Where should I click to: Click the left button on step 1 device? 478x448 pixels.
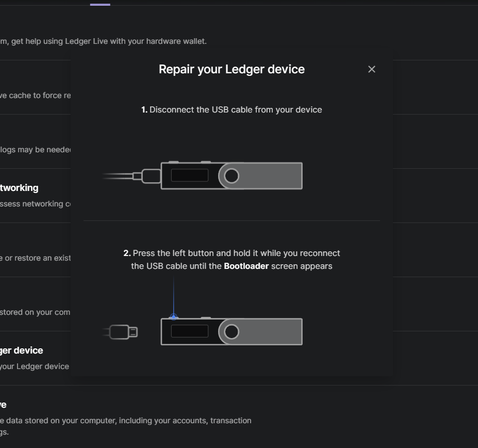173,162
